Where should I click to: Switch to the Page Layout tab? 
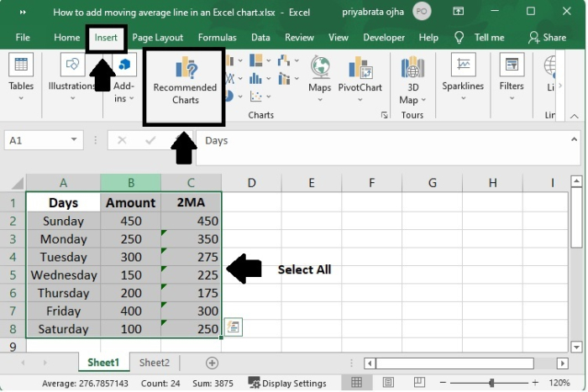158,38
